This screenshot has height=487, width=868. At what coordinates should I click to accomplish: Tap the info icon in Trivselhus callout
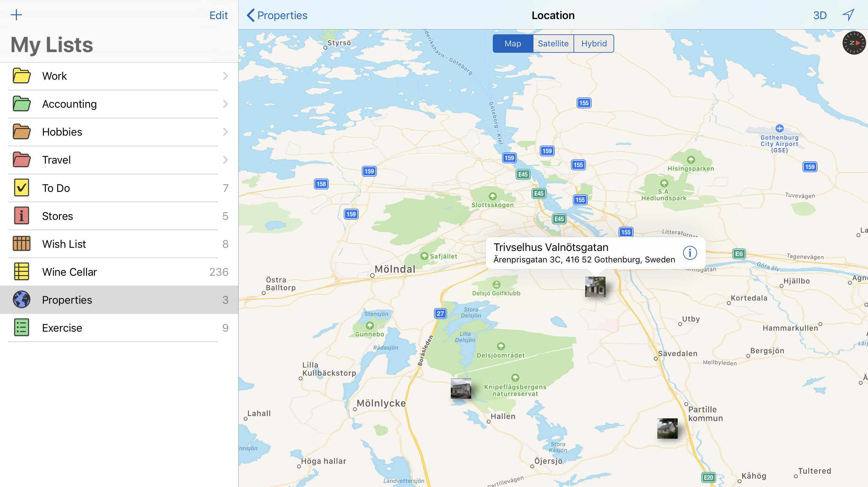pyautogui.click(x=689, y=253)
